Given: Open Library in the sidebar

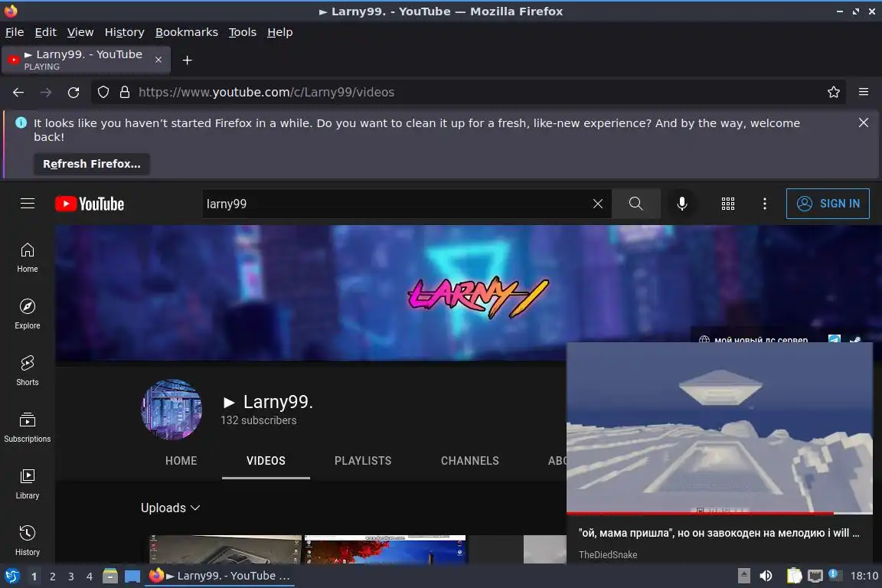Looking at the screenshot, I should [x=28, y=484].
